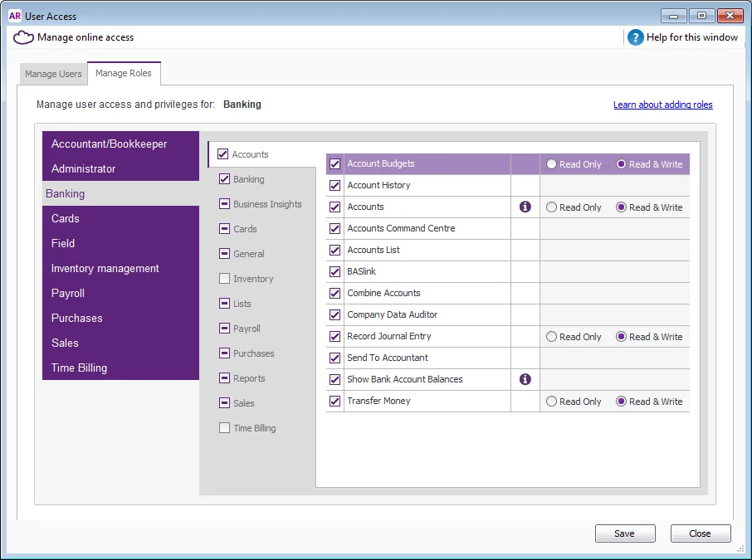
Task: Open the Learn about adding roles link
Action: click(663, 105)
